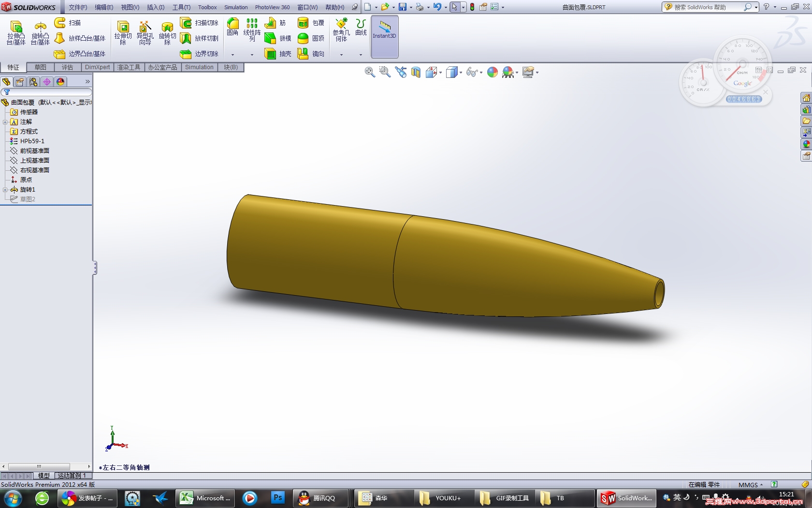
Task: Click the Zoom to Area view icon
Action: pos(385,72)
